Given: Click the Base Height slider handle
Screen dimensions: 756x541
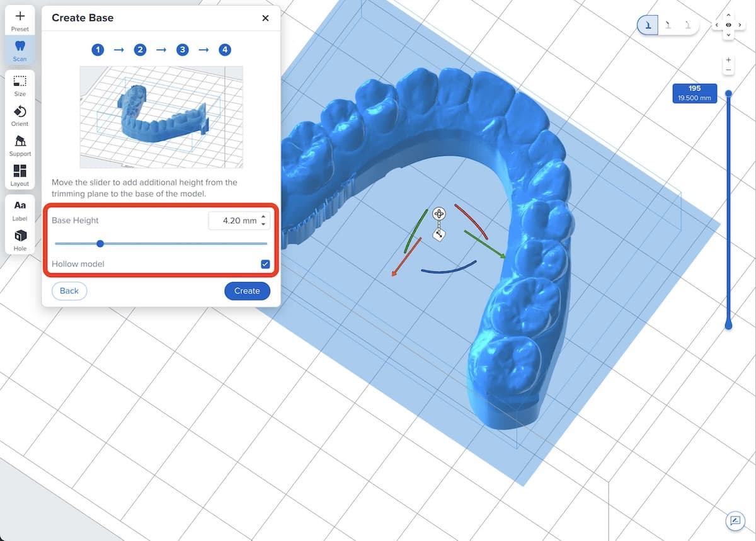Looking at the screenshot, I should click(100, 243).
